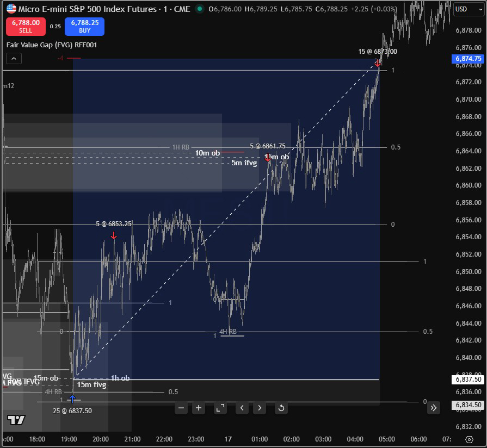Screen dimensions: 487x448
Task: Click the O6,786.00 open value
Action: pyautogui.click(x=225, y=9)
